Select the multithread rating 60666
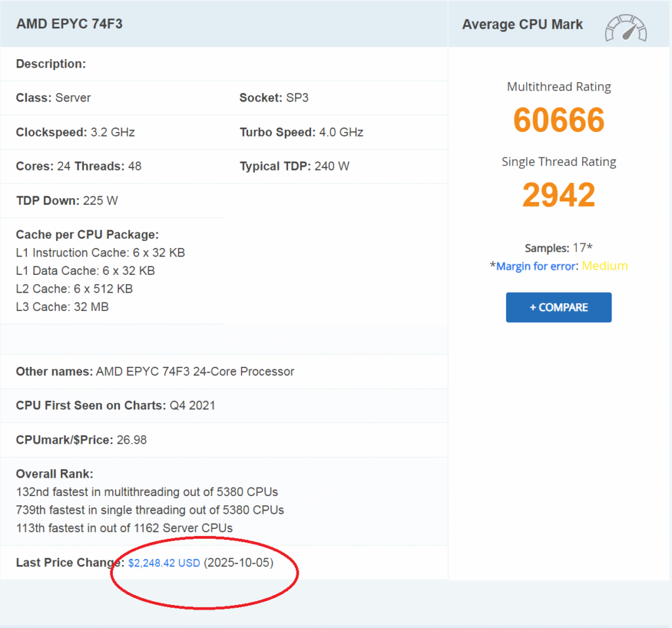The image size is (672, 628). [558, 120]
